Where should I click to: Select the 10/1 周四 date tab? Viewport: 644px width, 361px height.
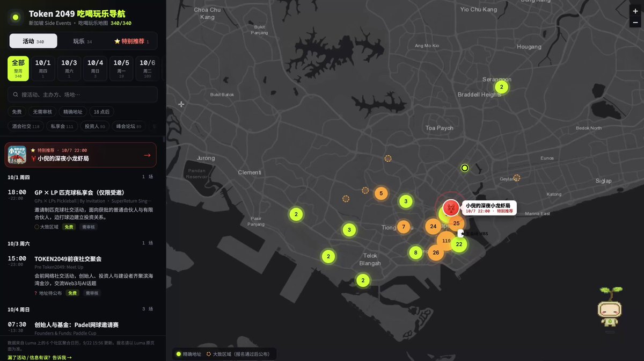43,69
